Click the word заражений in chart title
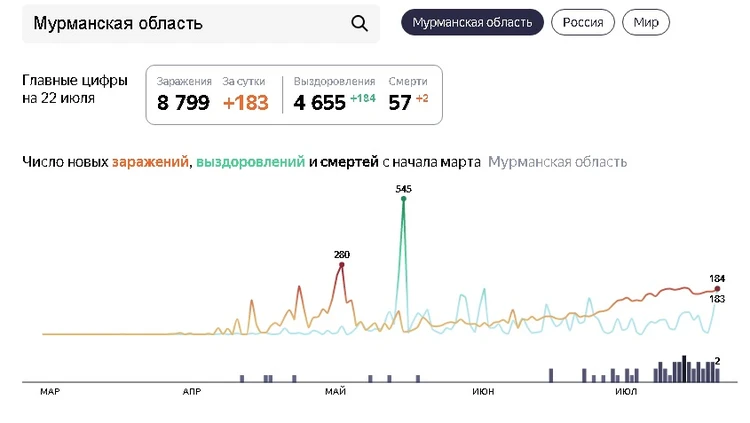This screenshot has width=750, height=423. coord(150,162)
